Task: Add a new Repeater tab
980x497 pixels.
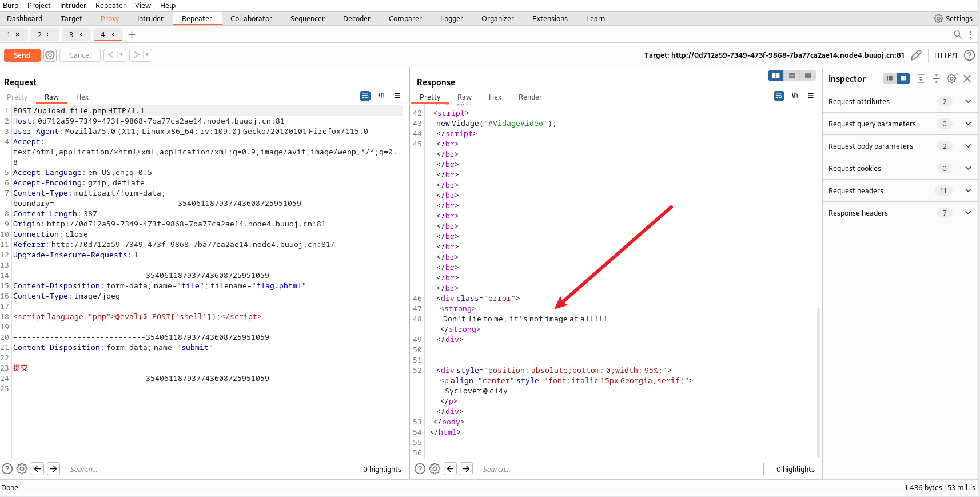Action: pyautogui.click(x=132, y=34)
